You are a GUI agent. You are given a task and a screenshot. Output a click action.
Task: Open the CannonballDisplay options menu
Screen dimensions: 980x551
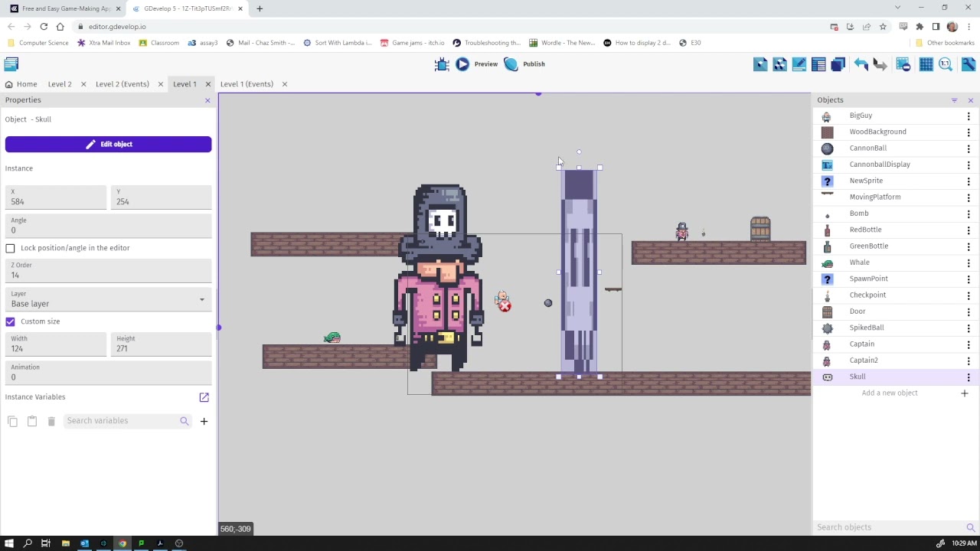pyautogui.click(x=969, y=165)
